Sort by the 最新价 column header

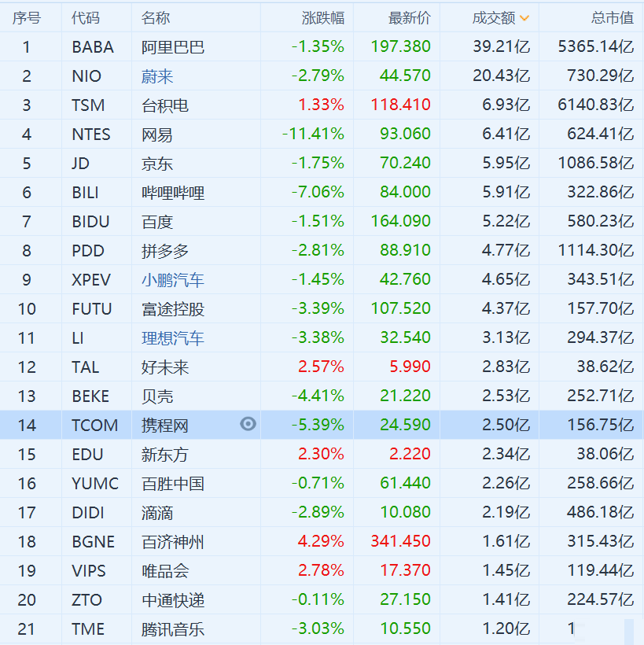pos(409,18)
